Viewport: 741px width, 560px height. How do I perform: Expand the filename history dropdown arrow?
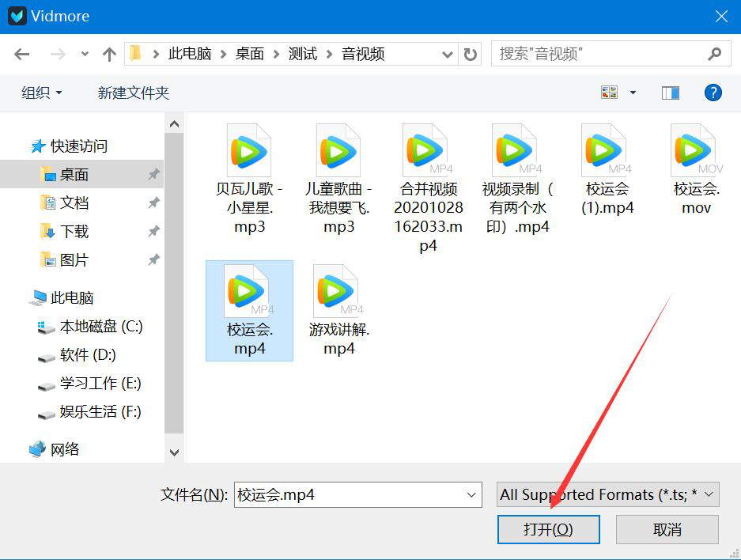[x=472, y=494]
